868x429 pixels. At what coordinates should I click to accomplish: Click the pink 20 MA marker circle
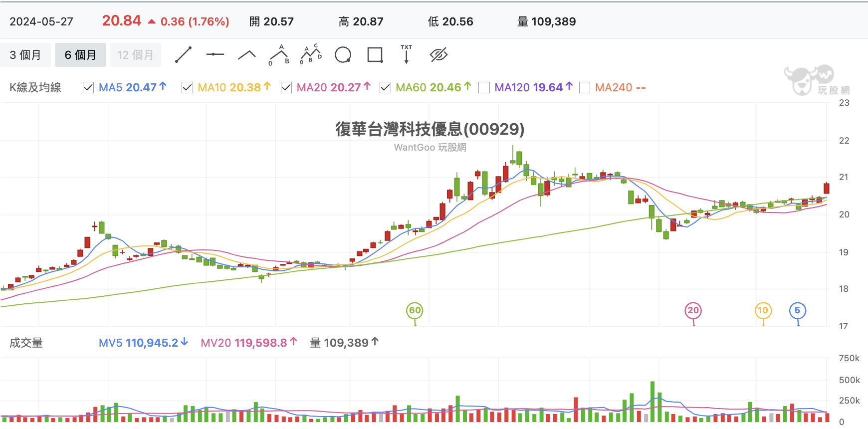point(693,310)
